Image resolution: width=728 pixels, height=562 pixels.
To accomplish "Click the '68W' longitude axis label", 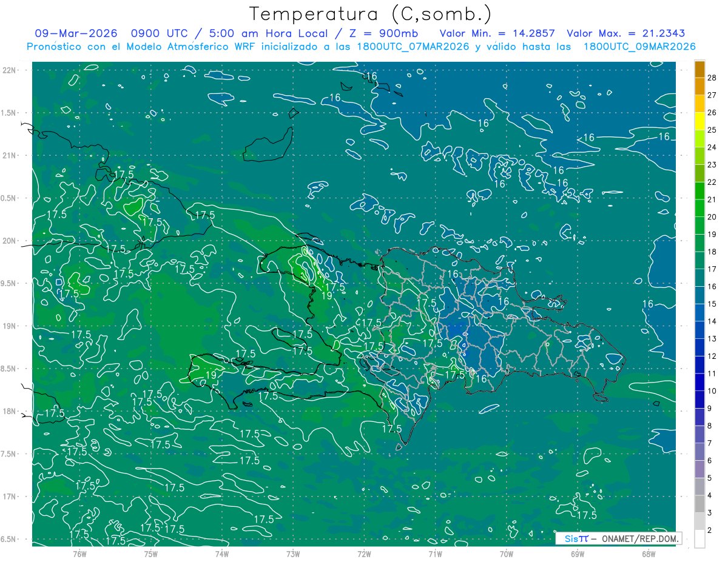I will click(649, 554).
